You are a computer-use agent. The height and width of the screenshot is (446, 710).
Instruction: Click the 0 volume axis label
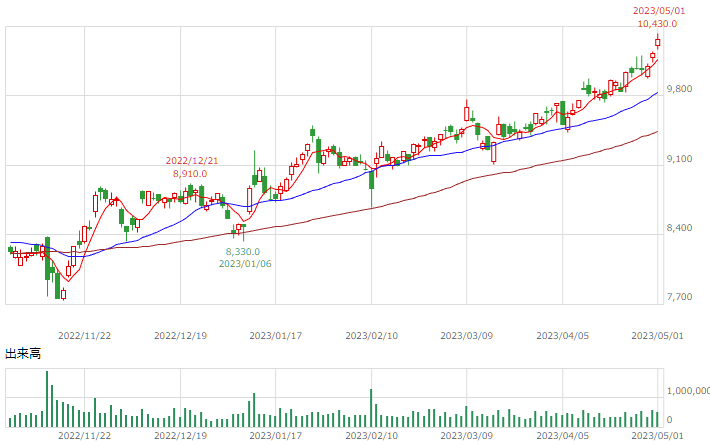[670, 420]
